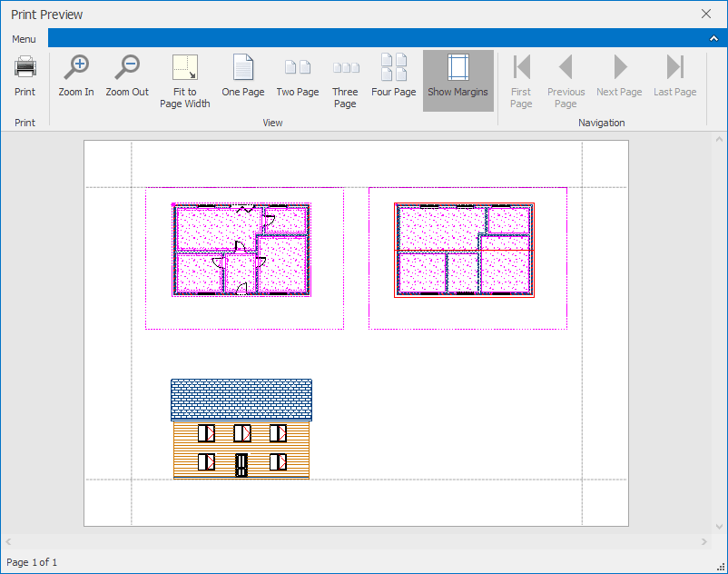The image size is (728, 574).
Task: Jump to Last Page
Action: [675, 76]
